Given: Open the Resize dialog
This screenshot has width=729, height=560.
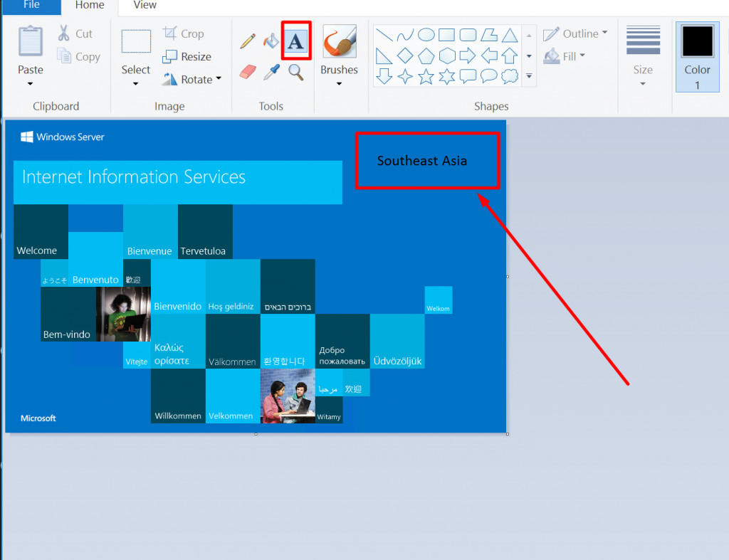Looking at the screenshot, I should point(187,56).
